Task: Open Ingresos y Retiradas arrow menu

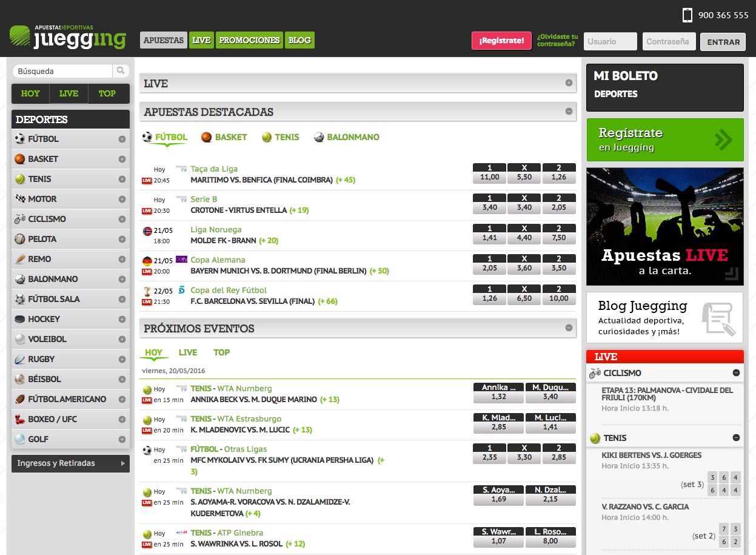Action: coord(123,463)
